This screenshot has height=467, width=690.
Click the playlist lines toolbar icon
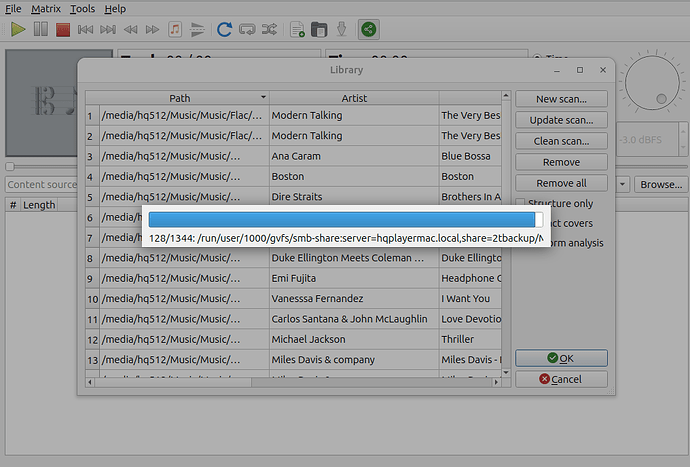tap(197, 29)
